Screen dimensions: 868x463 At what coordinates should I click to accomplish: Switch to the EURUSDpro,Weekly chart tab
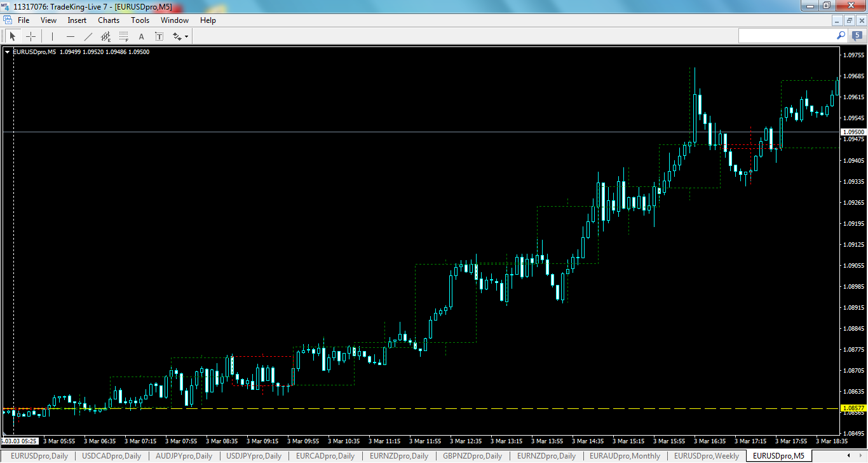click(707, 456)
